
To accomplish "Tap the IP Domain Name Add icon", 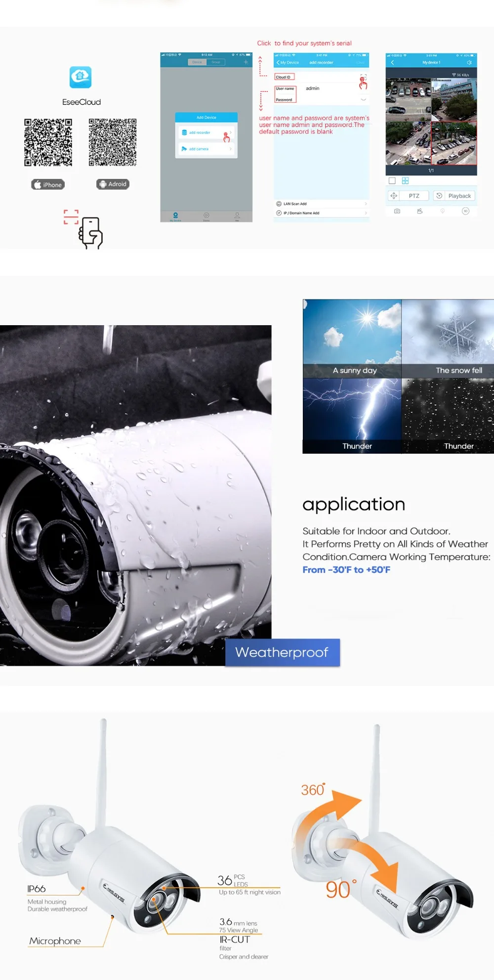I will [279, 213].
